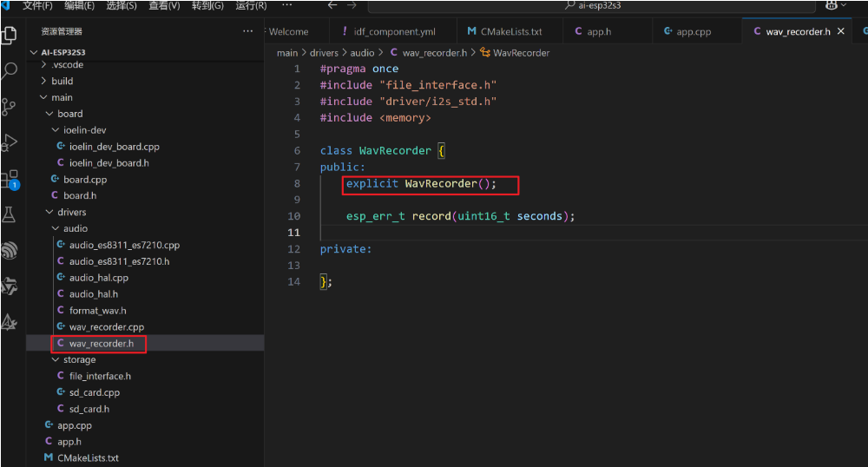Image resolution: width=868 pixels, height=467 pixels.
Task: Open Source Control view in activity bar
Action: click(x=10, y=107)
